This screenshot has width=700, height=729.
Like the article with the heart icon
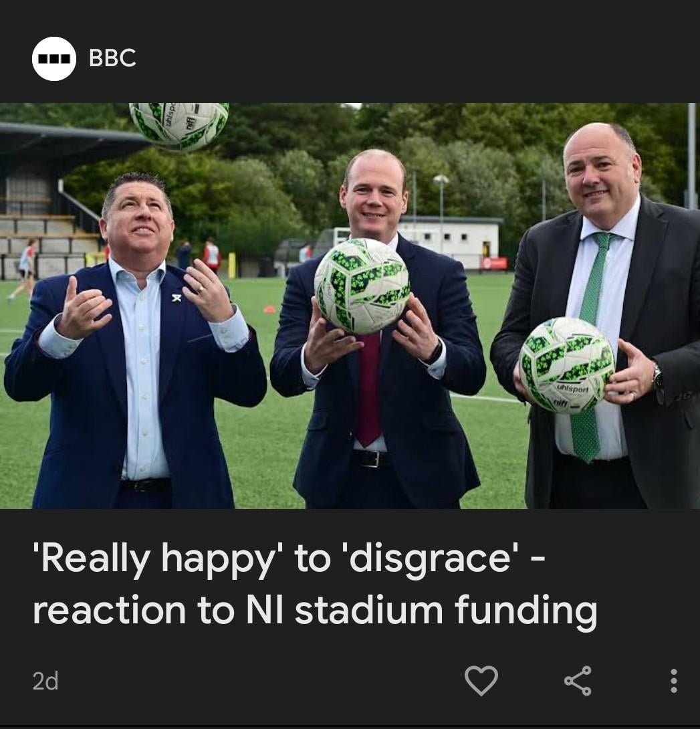tap(481, 681)
